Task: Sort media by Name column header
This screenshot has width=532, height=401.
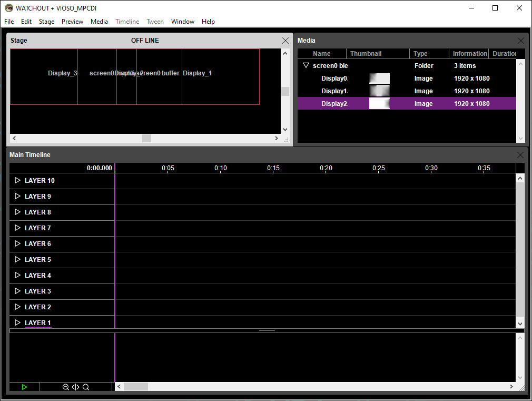Action: click(x=321, y=54)
